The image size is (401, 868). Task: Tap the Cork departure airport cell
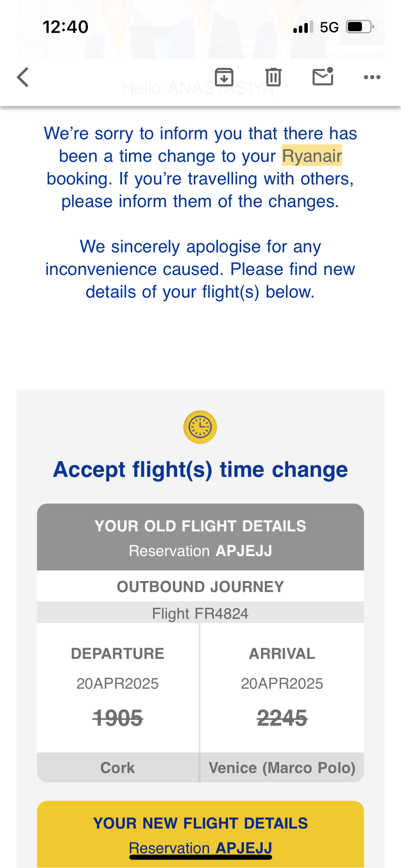point(118,768)
